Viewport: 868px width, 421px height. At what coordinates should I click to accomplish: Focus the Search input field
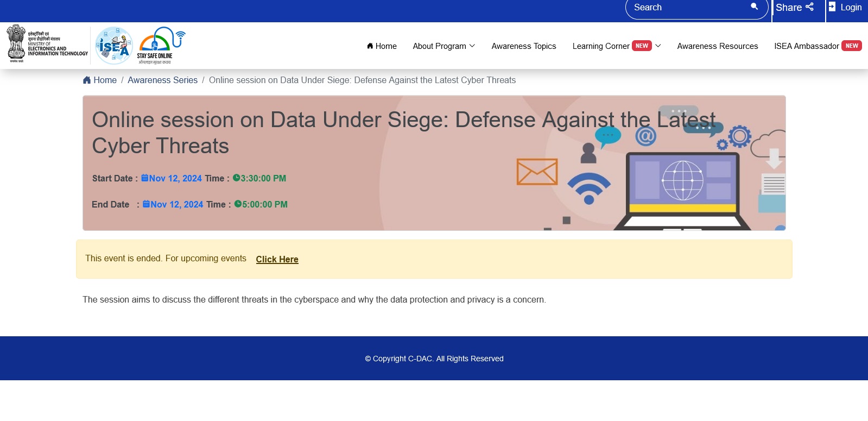(687, 8)
